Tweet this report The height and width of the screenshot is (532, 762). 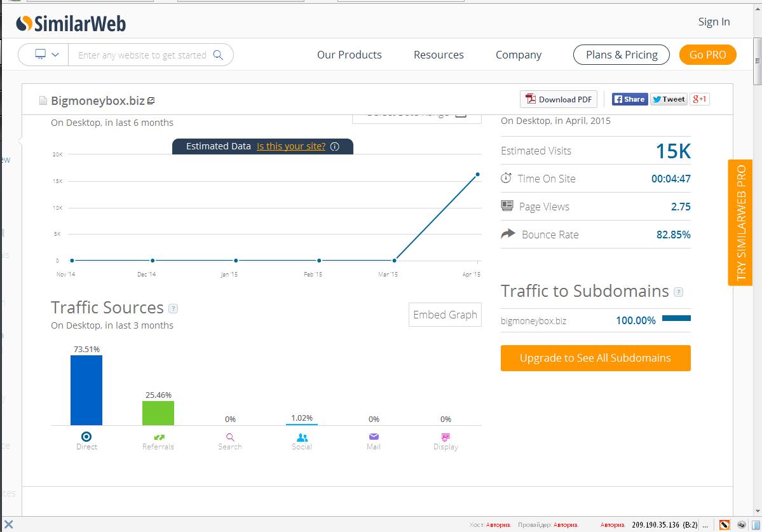tap(669, 99)
